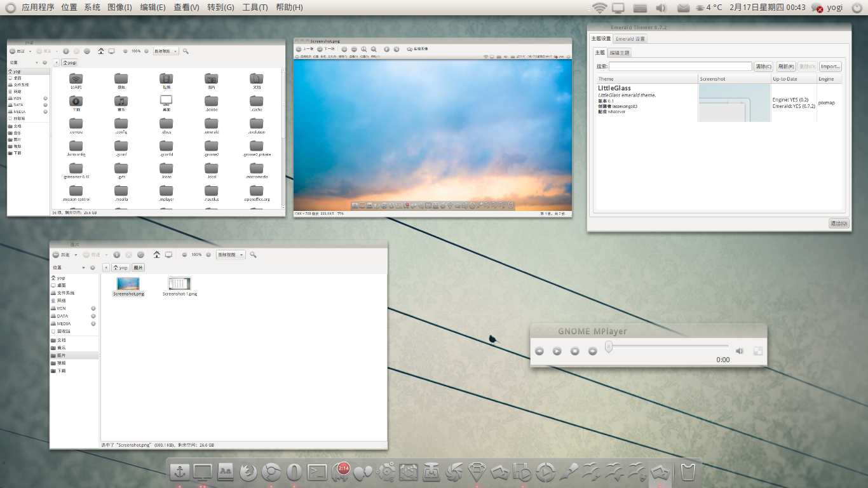
Task: Open the Wi-Fi network indicator in top panel
Action: click(600, 8)
